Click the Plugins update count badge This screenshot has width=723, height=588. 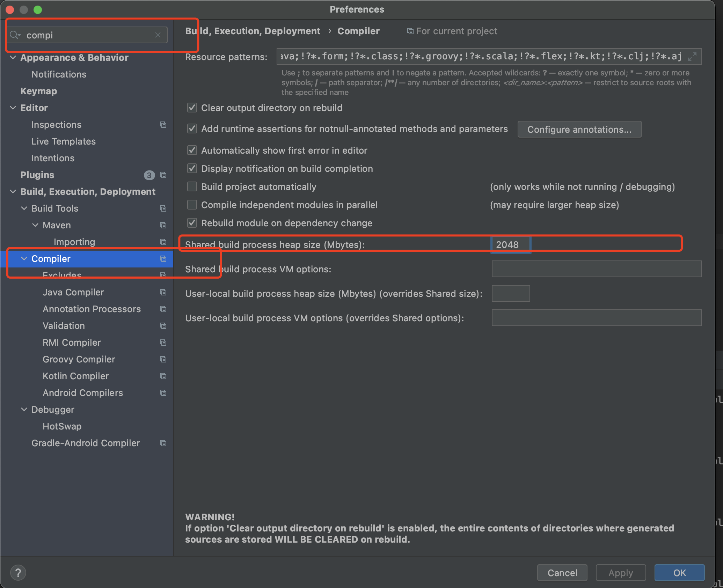click(x=149, y=175)
